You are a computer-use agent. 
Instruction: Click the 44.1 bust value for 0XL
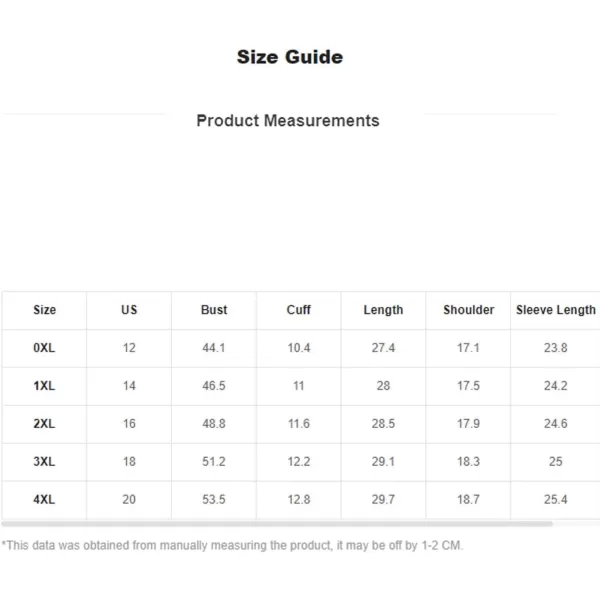click(x=214, y=348)
